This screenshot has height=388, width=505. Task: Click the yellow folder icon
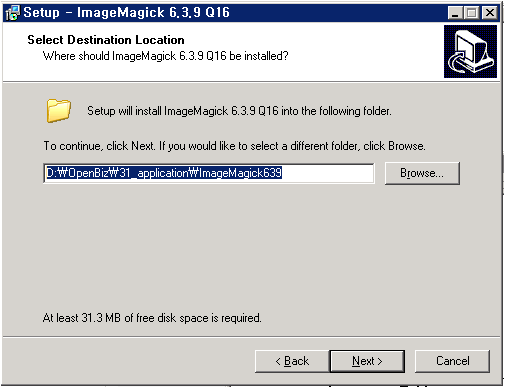click(59, 110)
